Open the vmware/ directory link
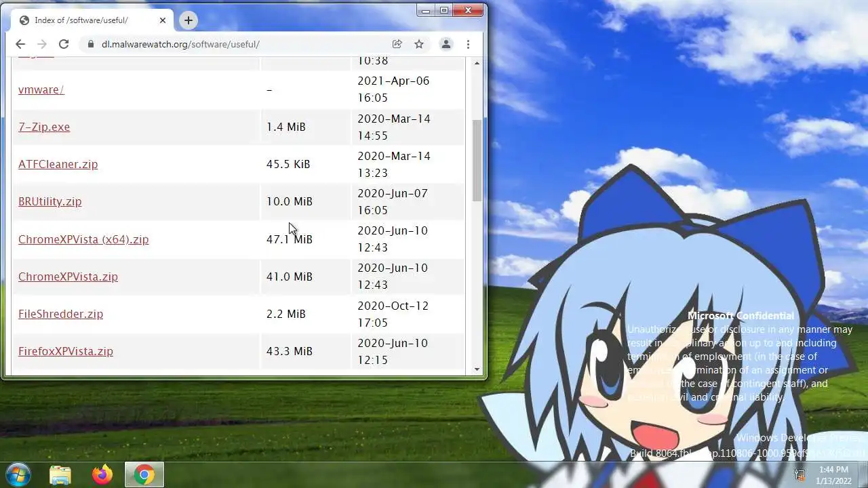 [41, 89]
